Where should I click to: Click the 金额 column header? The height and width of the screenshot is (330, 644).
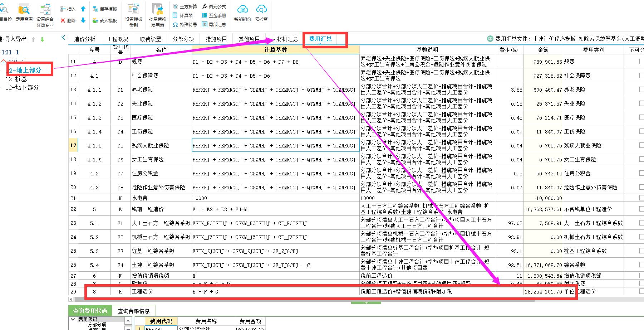(543, 50)
